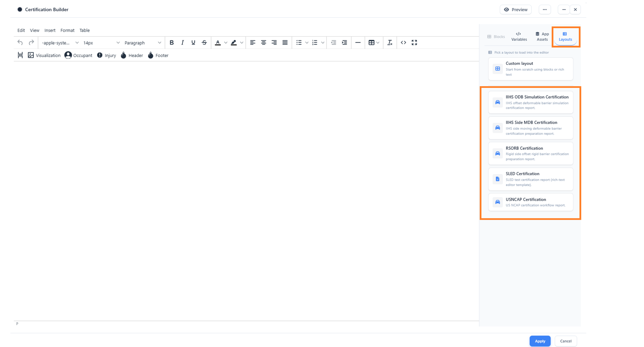Insert an Injury block
Screen dimensions: 644x347
pyautogui.click(x=107, y=55)
